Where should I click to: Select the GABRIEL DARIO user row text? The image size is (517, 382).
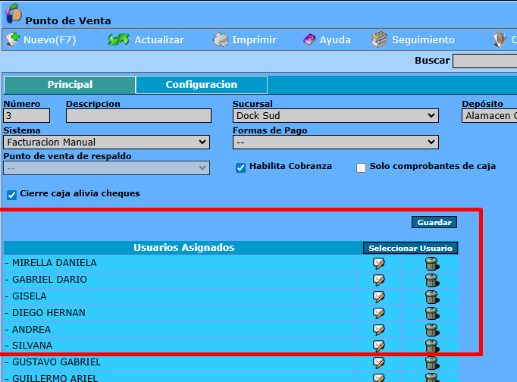tap(49, 280)
